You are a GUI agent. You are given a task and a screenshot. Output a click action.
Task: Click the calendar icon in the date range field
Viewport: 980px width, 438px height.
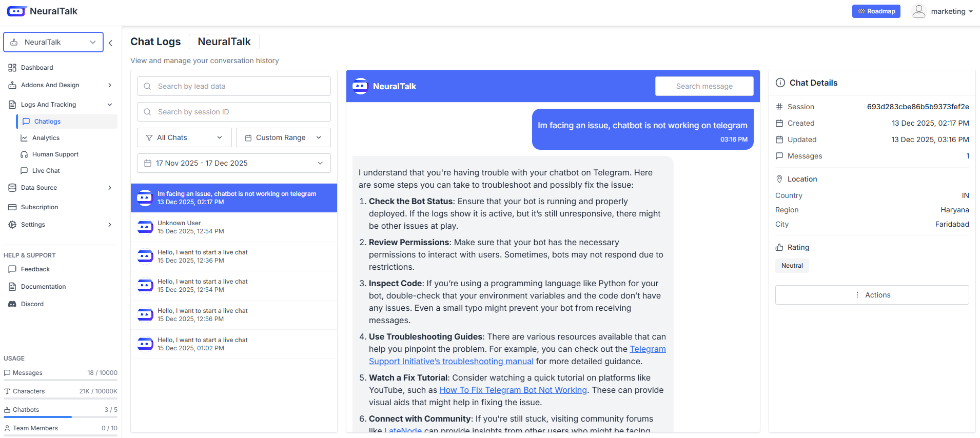(x=148, y=163)
